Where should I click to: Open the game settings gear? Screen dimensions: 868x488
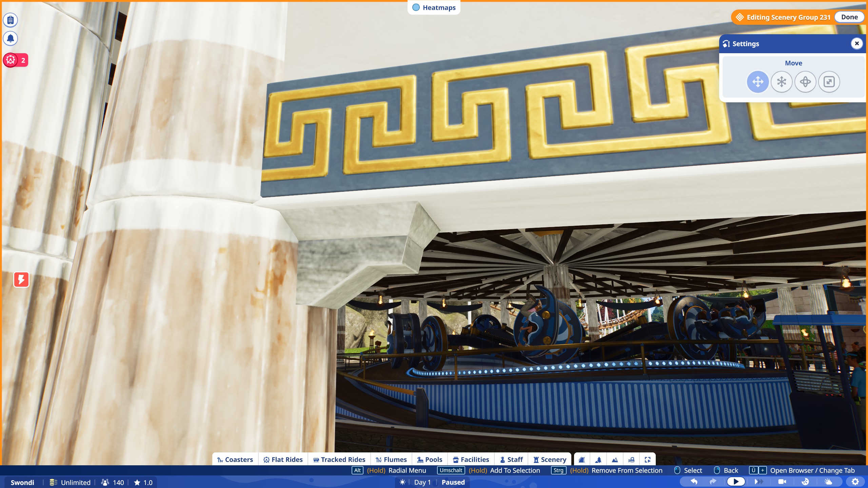[x=855, y=482]
